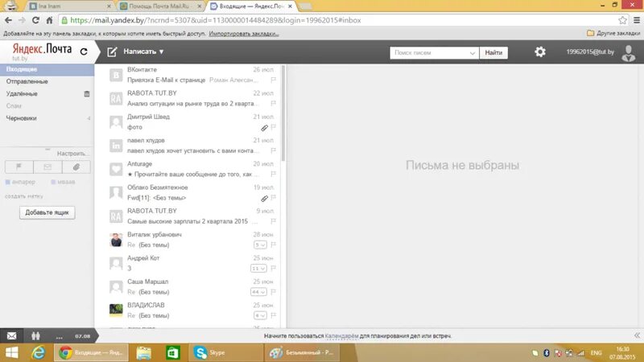Expand the 11-message thread from Андрей Кот

[x=258, y=269]
